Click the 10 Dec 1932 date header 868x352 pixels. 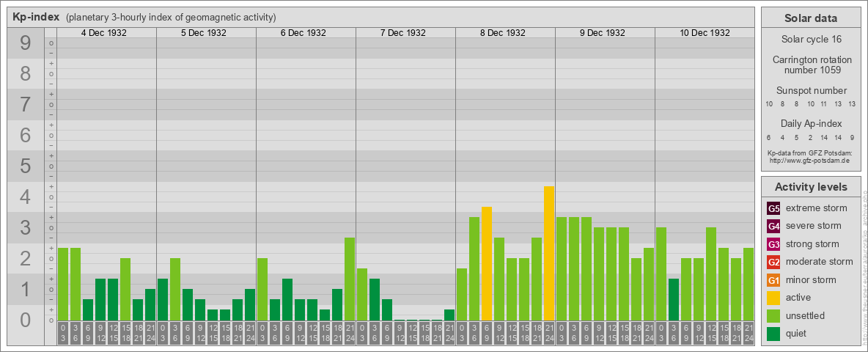(x=704, y=33)
